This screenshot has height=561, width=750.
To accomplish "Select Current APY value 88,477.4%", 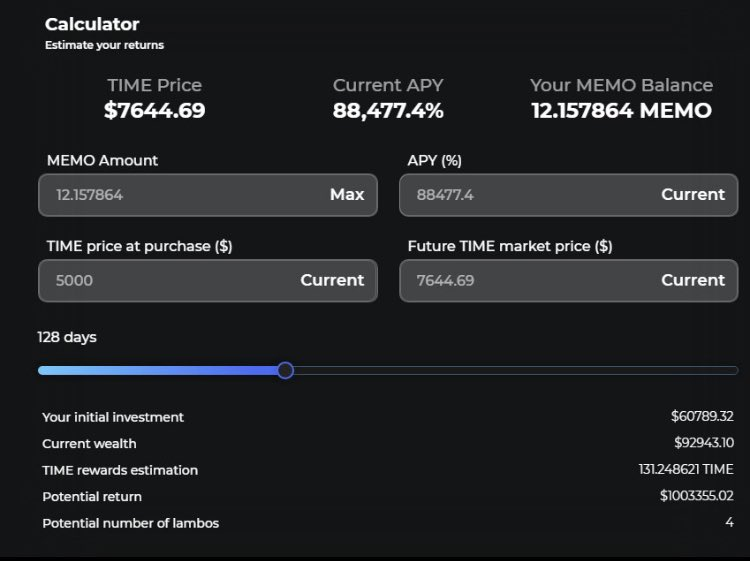I will [388, 110].
